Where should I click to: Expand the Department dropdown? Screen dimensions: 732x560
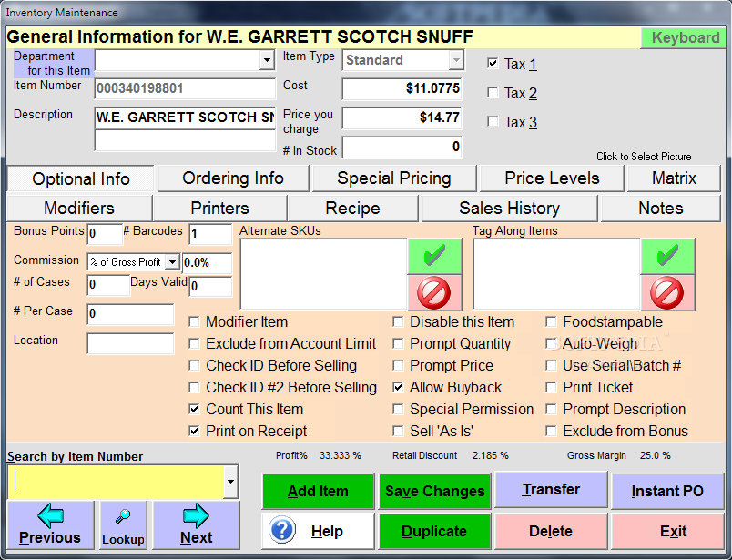267,60
